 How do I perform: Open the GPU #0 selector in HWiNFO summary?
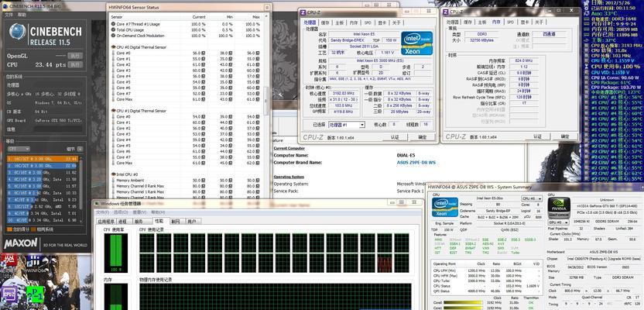point(559,222)
